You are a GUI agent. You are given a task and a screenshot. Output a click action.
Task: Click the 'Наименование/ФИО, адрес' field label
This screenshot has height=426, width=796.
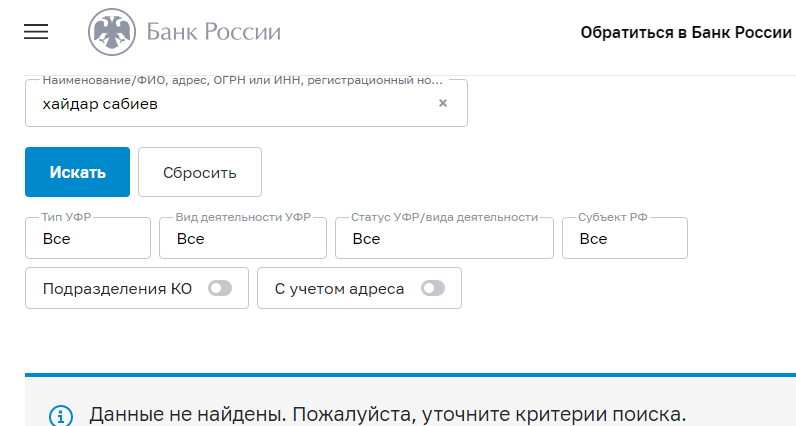click(x=240, y=80)
